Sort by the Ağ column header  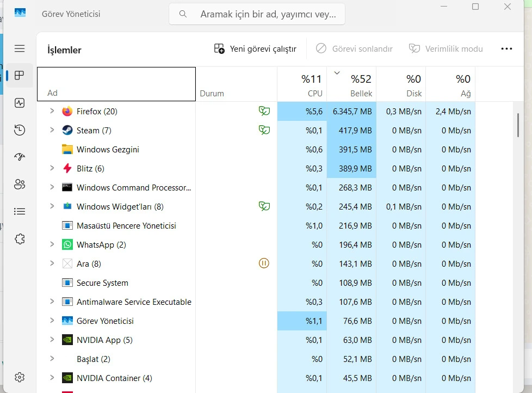450,84
